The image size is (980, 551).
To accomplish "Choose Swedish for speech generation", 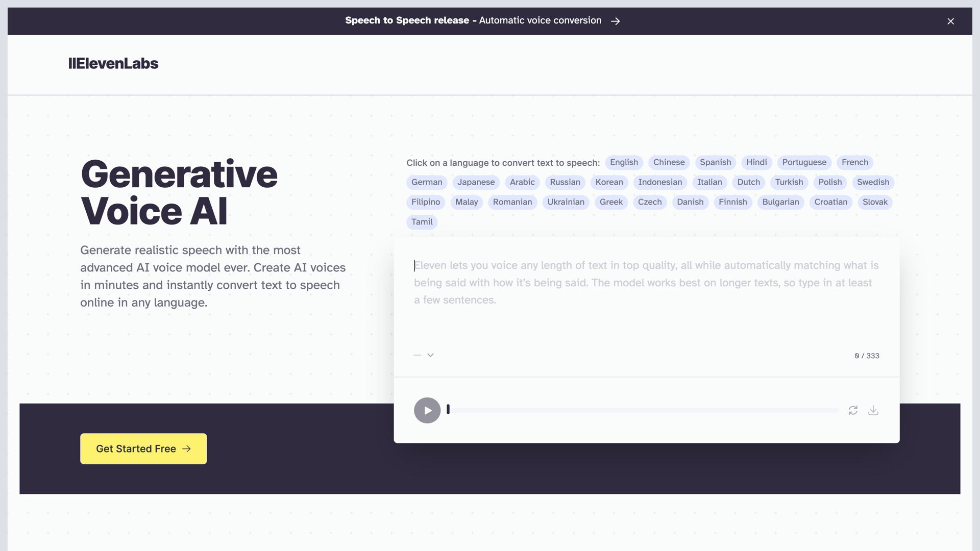I will pos(873,182).
